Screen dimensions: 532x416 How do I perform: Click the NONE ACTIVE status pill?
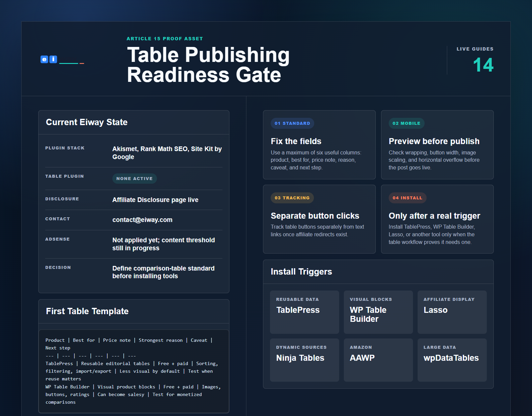(134, 178)
